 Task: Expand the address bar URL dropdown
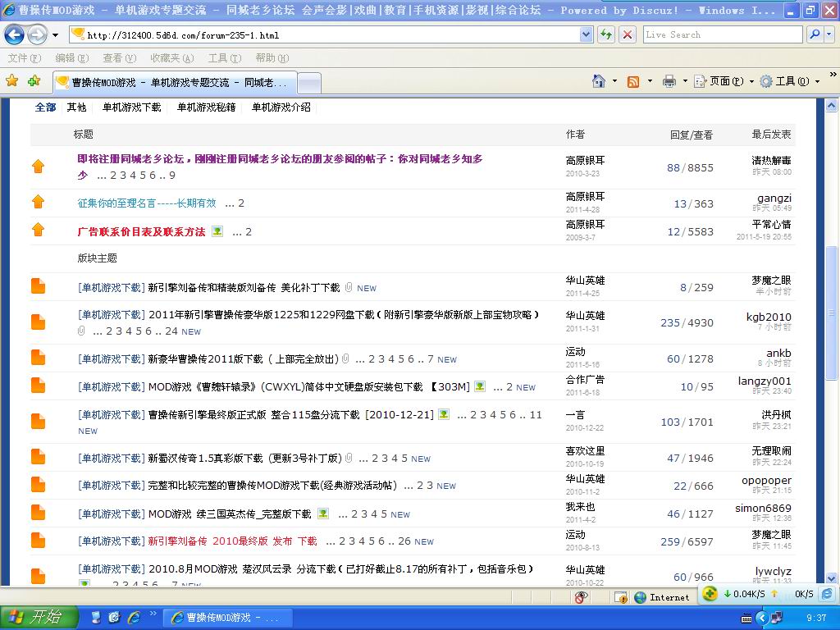[586, 34]
